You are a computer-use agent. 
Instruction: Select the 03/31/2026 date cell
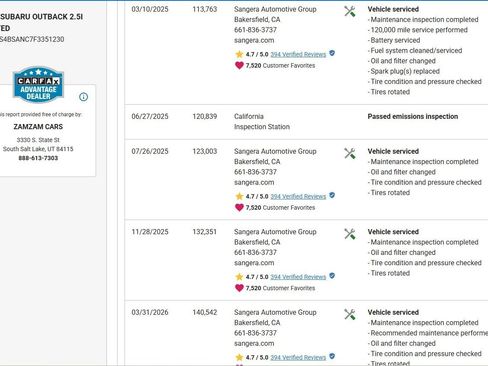click(150, 312)
